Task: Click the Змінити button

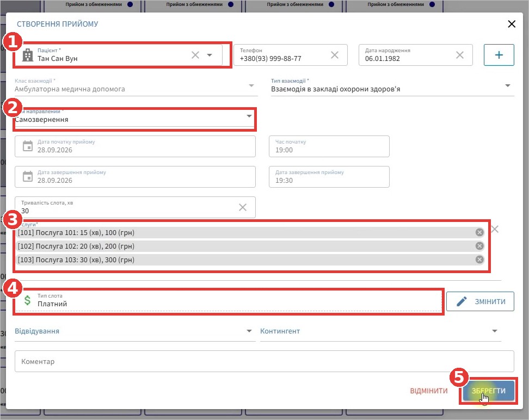Action: 480,301
